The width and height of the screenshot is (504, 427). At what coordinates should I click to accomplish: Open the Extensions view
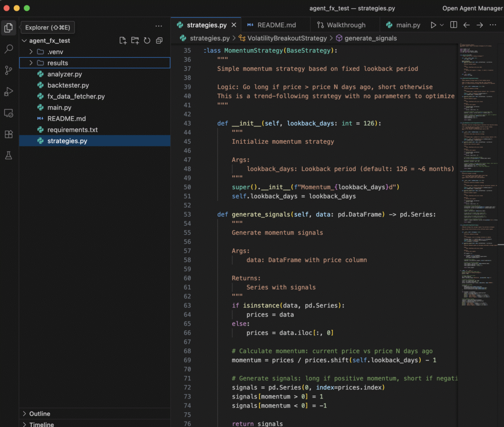[x=9, y=134]
